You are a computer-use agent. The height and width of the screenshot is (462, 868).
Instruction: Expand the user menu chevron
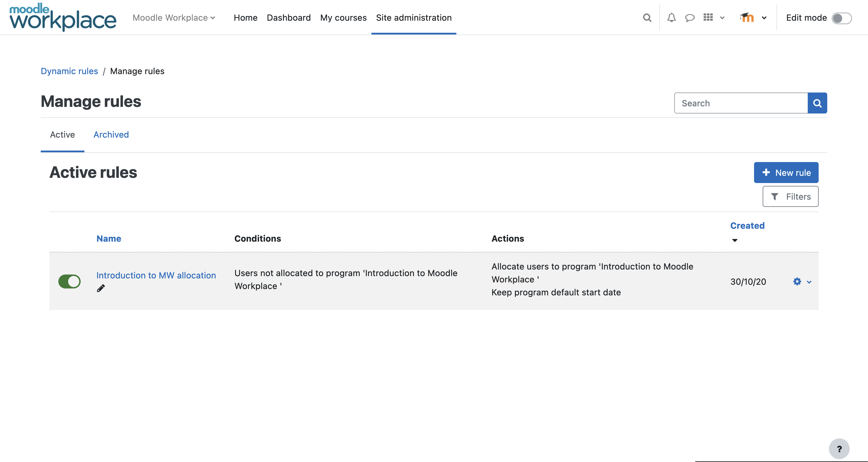tap(764, 18)
